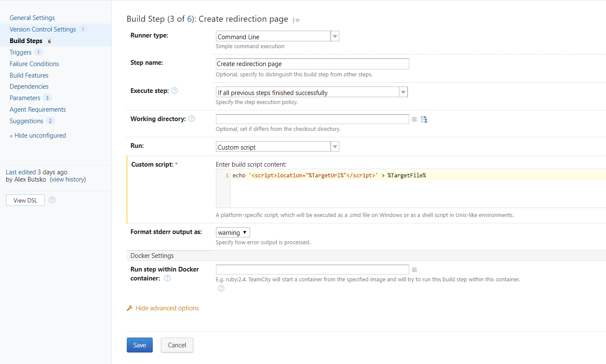Open the Triggers section

[x=20, y=52]
